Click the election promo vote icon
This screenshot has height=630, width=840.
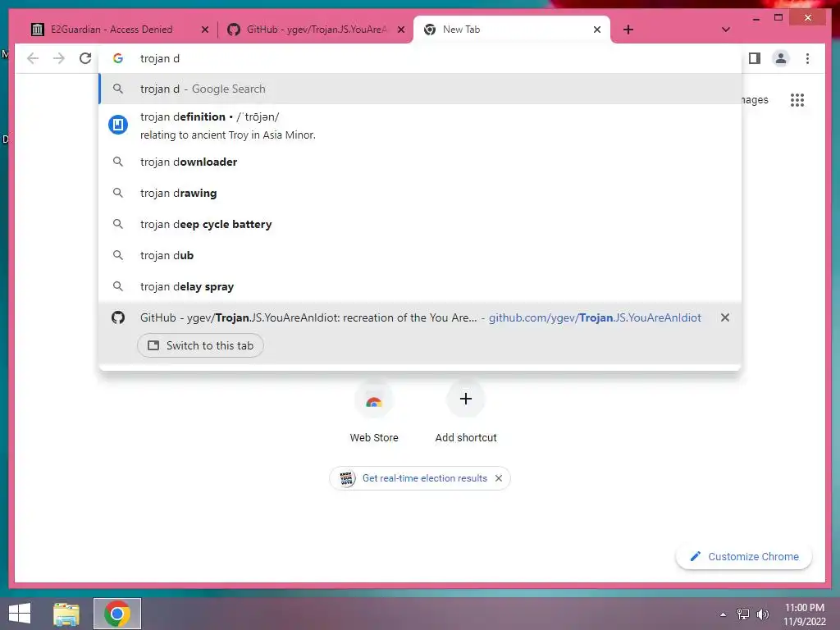347,478
